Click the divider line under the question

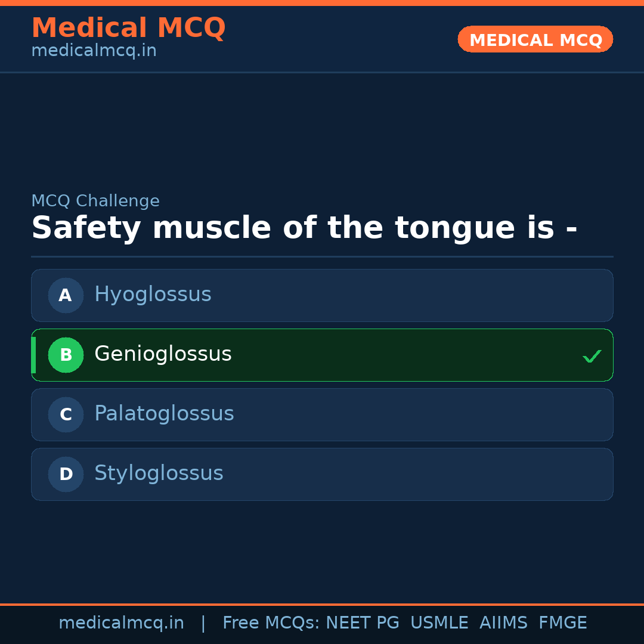pos(322,256)
